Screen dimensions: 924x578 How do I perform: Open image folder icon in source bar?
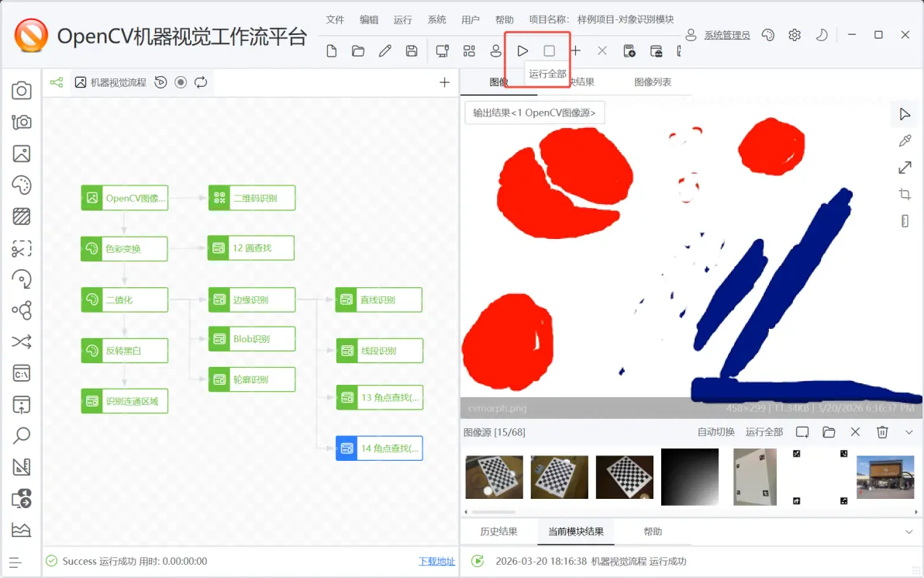click(x=829, y=432)
